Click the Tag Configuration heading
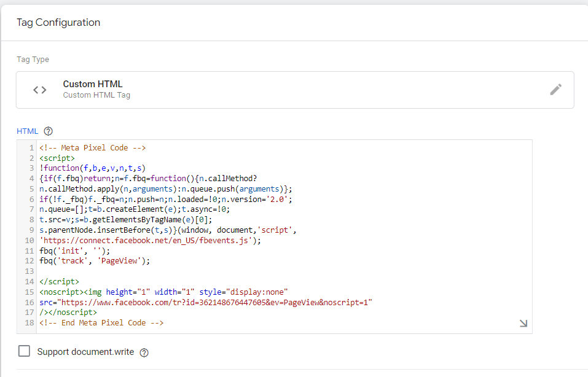 pos(58,23)
